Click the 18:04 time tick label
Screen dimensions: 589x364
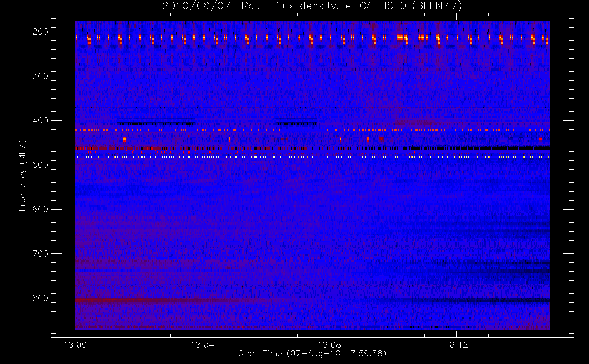pos(202,345)
